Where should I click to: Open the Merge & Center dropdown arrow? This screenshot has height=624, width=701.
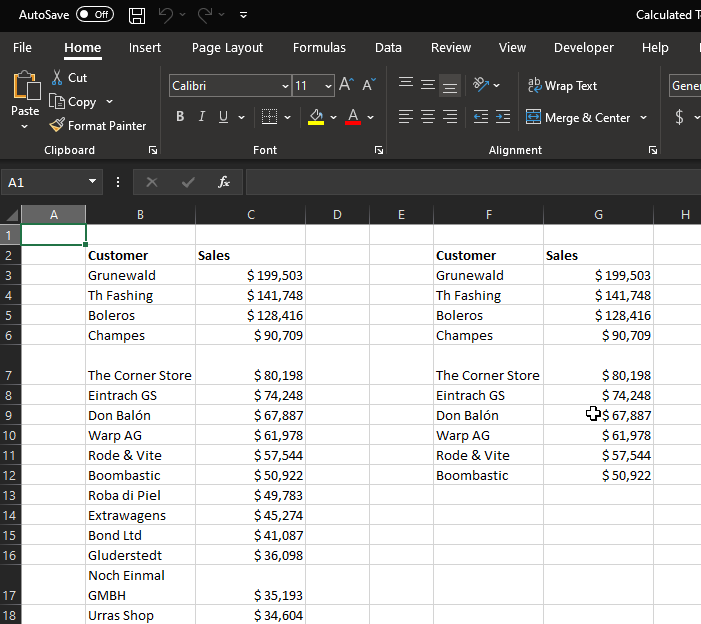(643, 117)
